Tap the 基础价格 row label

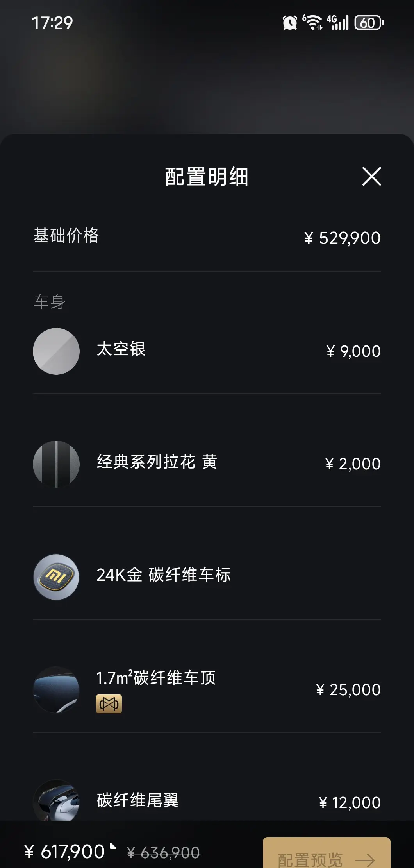[66, 236]
